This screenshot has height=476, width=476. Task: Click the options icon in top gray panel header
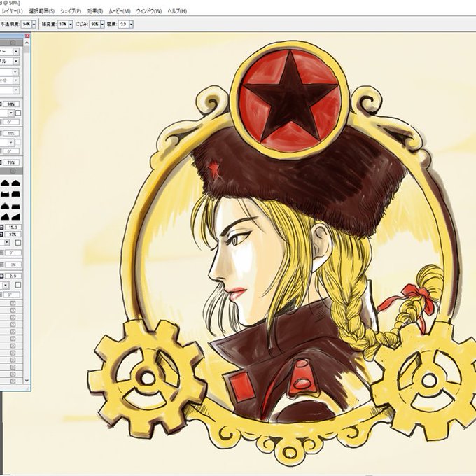tap(13, 43)
